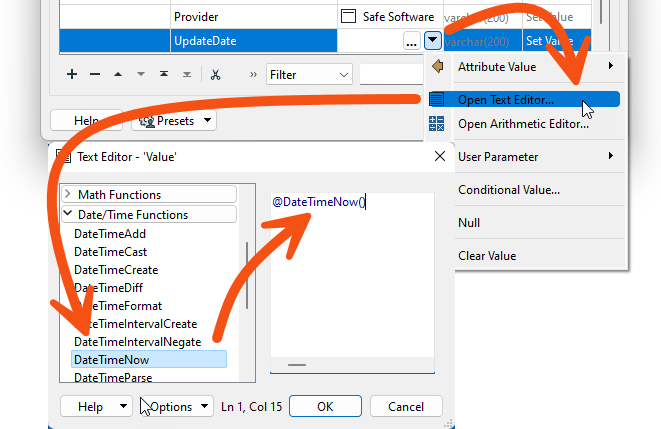This screenshot has height=429, width=661.
Task: Move the selected row down one position
Action: pos(141,75)
